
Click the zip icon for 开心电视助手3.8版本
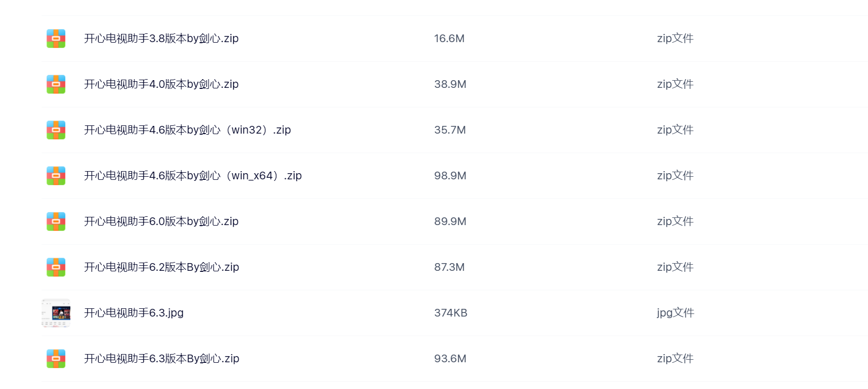click(56, 39)
